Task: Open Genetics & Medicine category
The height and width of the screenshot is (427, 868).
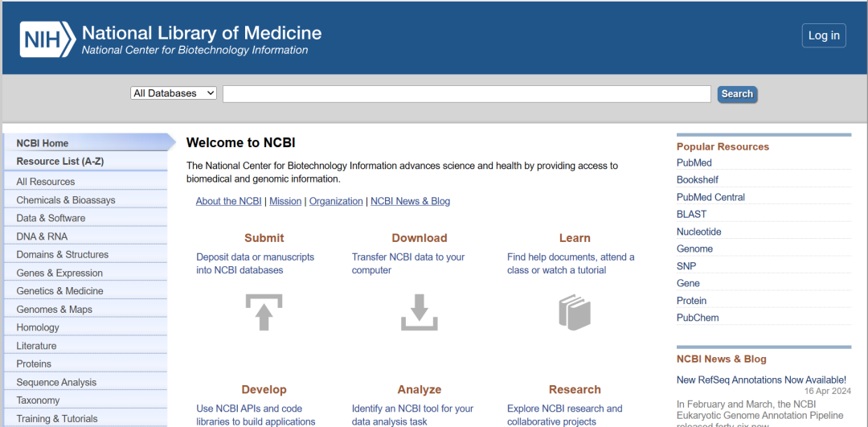Action: pyautogui.click(x=85, y=291)
